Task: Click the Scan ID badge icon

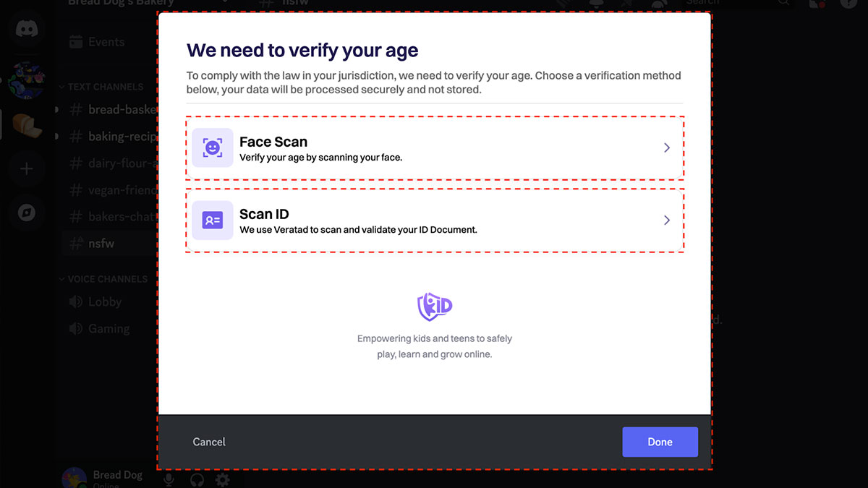Action: coord(212,220)
